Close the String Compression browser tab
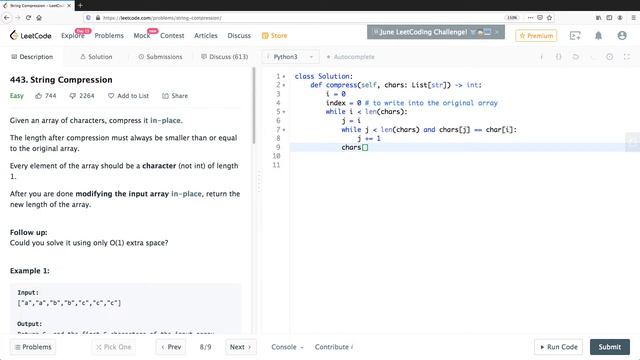Screen dimensions: 640x360 tap(69, 6)
